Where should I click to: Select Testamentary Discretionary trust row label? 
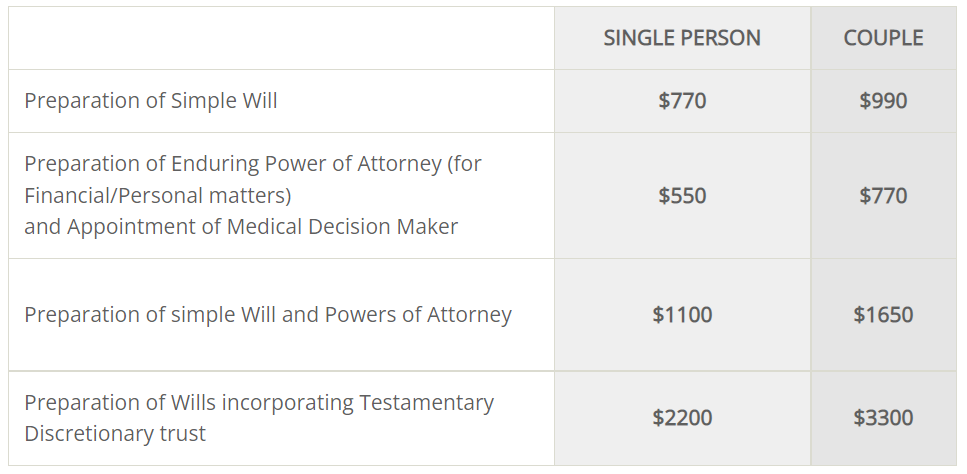pos(259,418)
